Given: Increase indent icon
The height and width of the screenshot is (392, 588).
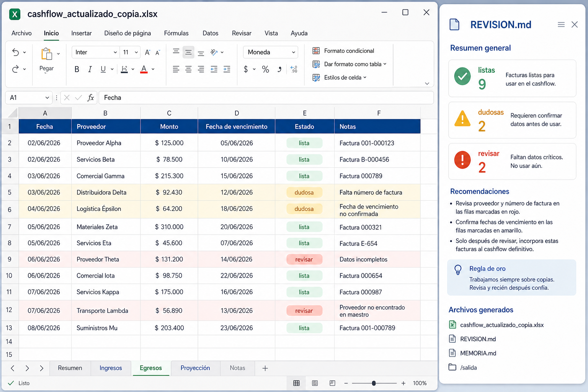Looking at the screenshot, I should 227,69.
